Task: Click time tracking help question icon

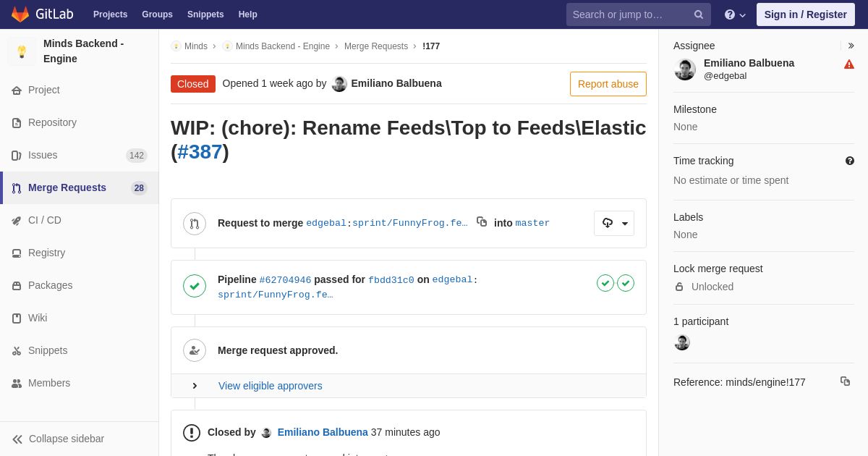Action: tap(850, 161)
